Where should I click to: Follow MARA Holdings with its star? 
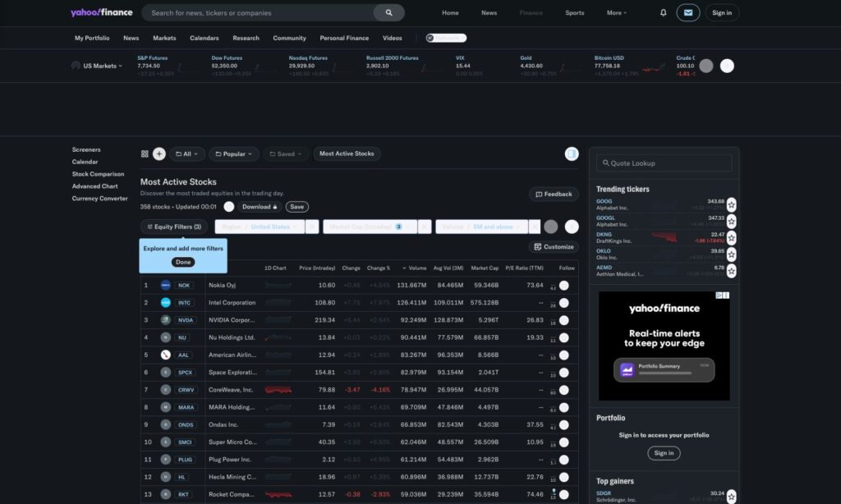[x=563, y=407]
